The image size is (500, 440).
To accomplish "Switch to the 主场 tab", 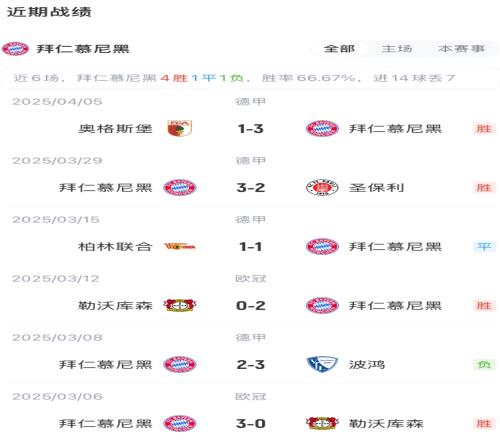I will tap(397, 49).
